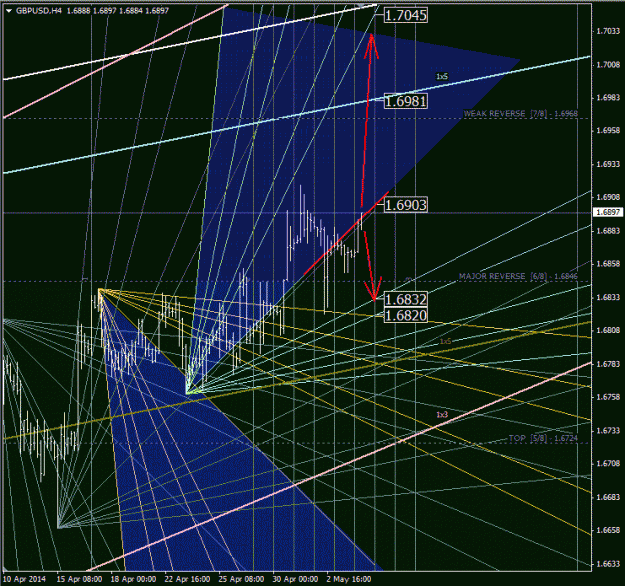Click the 1.6983 price scale value
Screen dimensions: 625x586
(x=608, y=98)
